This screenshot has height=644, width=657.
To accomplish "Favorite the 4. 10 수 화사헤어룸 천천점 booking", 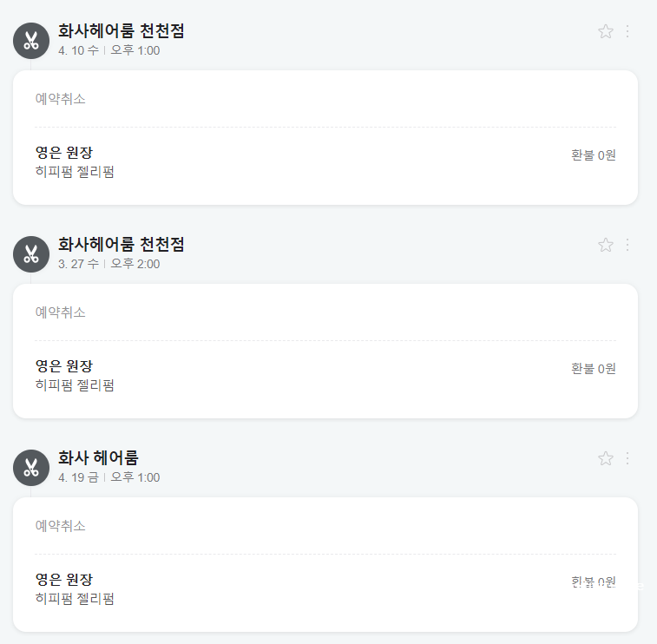I will coord(606,31).
